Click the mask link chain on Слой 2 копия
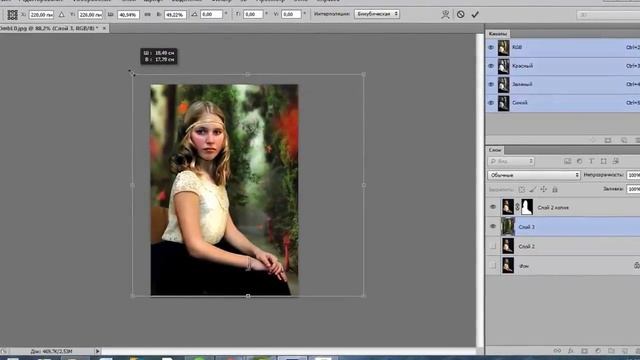This screenshot has width=640, height=360. click(x=518, y=207)
